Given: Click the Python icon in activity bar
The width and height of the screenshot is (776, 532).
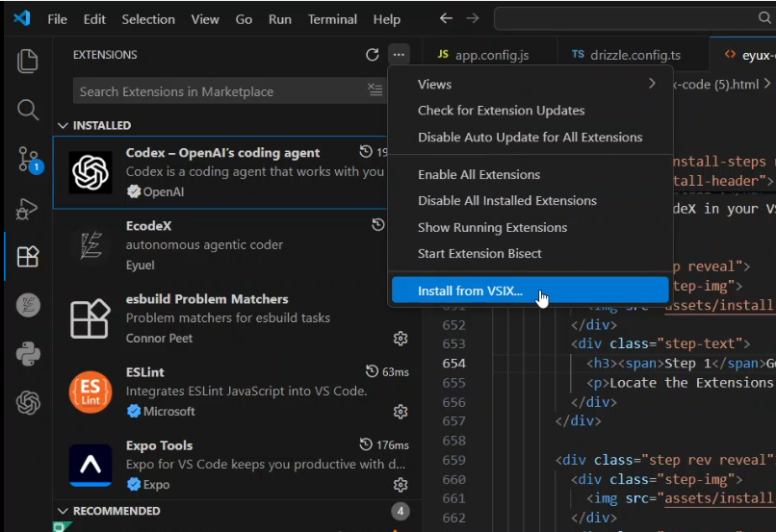Looking at the screenshot, I should click(28, 354).
